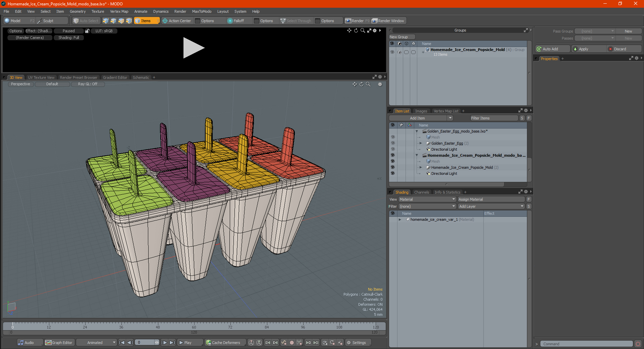Image resolution: width=644 pixels, height=349 pixels.
Task: Go to first frame transport icon
Action: [122, 343]
